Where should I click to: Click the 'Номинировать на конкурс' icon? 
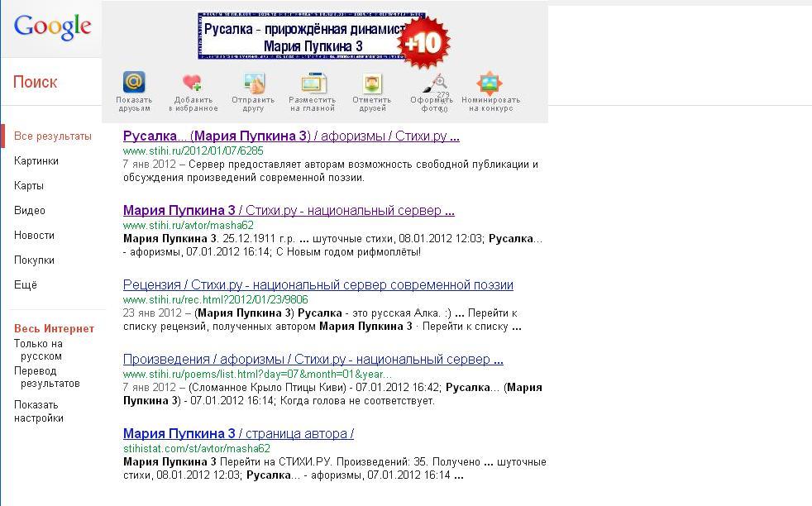pyautogui.click(x=490, y=83)
